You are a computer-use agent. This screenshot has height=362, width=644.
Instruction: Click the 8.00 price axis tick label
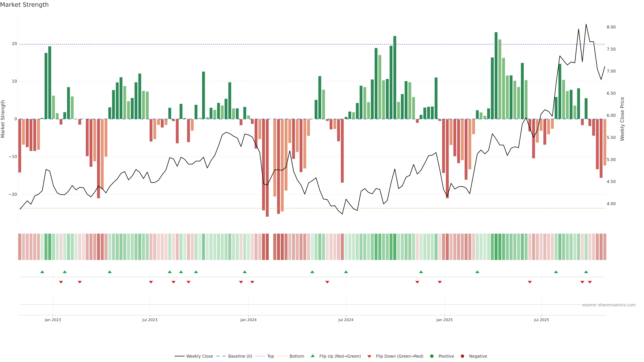pyautogui.click(x=611, y=27)
